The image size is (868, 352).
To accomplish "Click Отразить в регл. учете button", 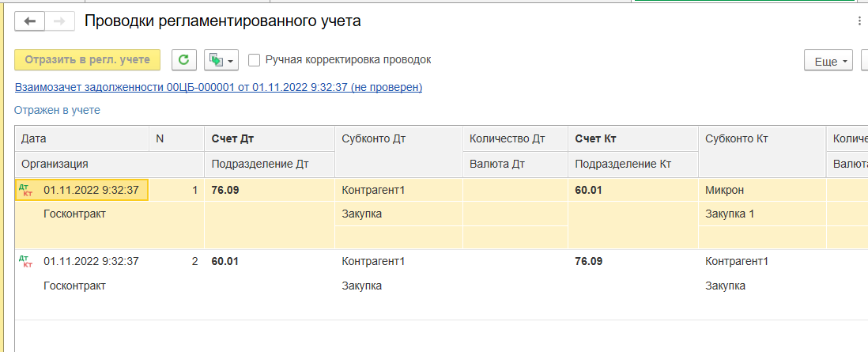I will click(x=88, y=60).
